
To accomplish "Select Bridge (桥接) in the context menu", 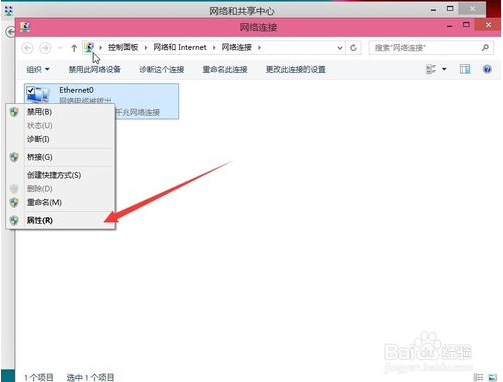I will tap(40, 157).
